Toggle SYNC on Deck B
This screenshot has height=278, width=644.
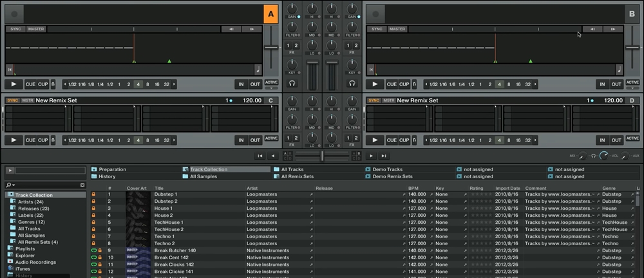tap(377, 29)
